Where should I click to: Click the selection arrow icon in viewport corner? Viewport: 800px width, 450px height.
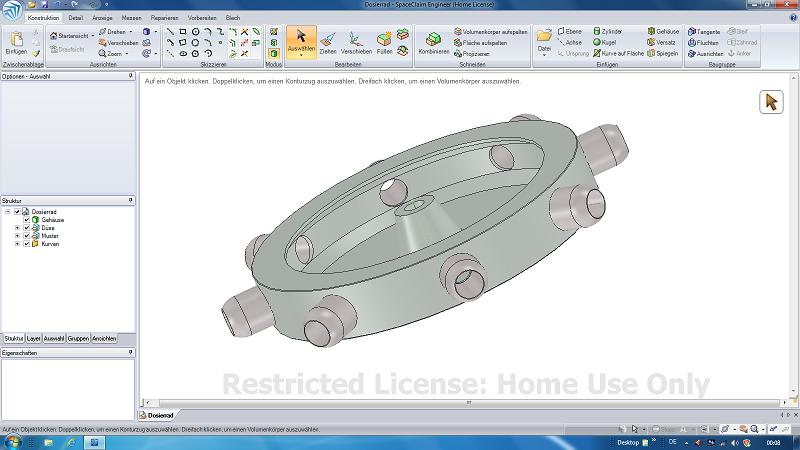pyautogui.click(x=771, y=102)
